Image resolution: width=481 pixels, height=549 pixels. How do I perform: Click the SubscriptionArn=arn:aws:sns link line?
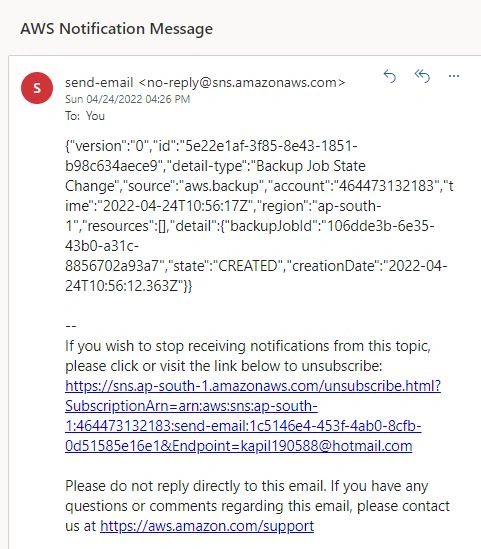(191, 406)
